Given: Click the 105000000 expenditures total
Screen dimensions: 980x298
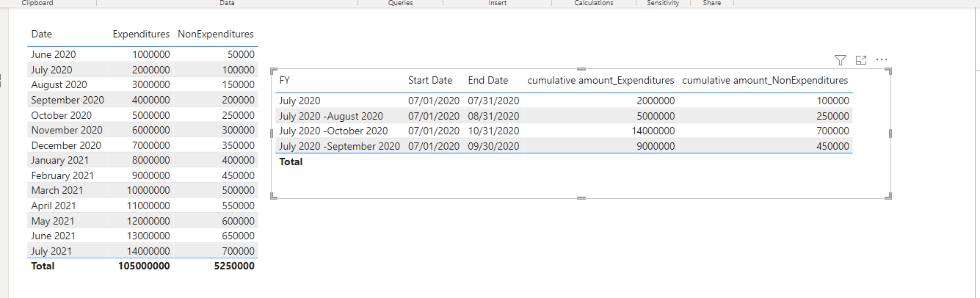Looking at the screenshot, I should pyautogui.click(x=144, y=266).
